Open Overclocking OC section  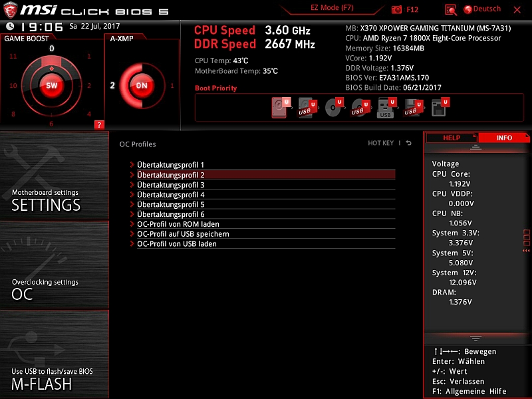click(55, 265)
